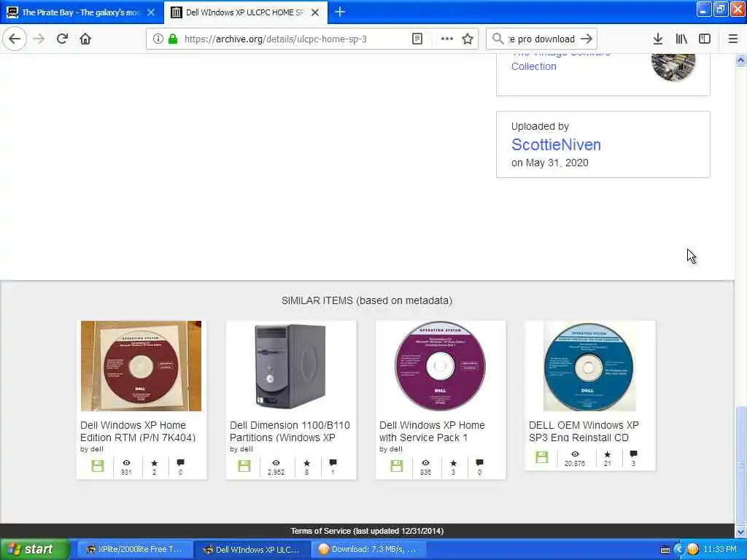Viewport: 747px width, 560px height.
Task: Click the blue Dell OEM XP SP3 disc image
Action: click(589, 366)
